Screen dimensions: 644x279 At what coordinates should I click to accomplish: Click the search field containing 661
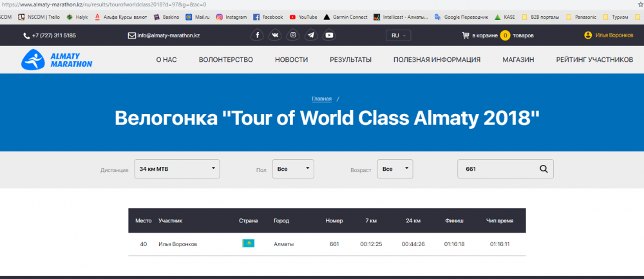coord(496,169)
